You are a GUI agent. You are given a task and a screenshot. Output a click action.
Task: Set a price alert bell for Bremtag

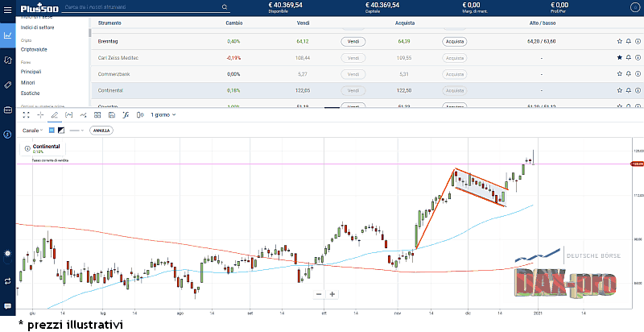coord(629,42)
